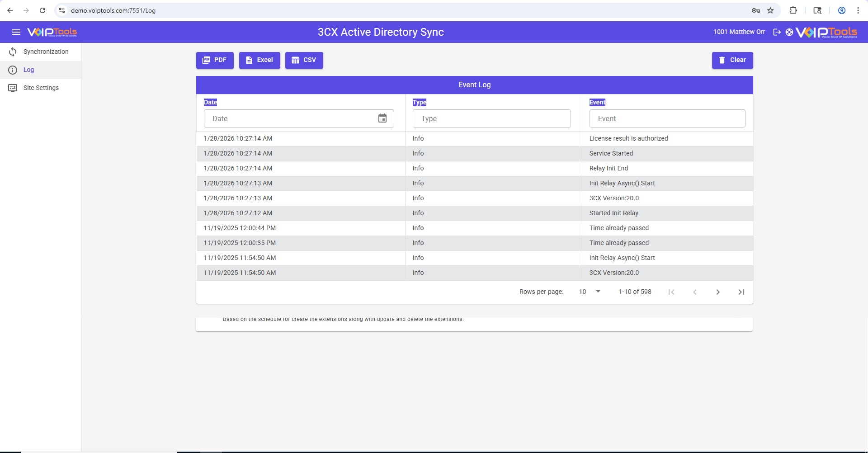Reload the page in browser
This screenshot has height=453, width=868.
42,10
